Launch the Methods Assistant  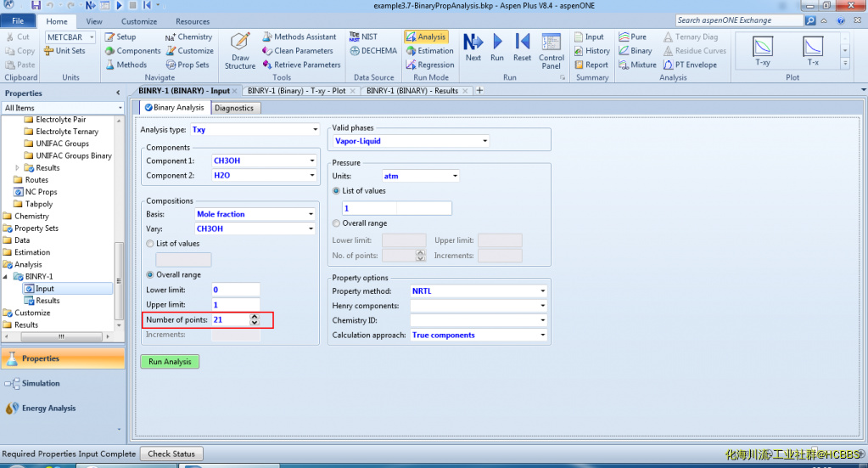point(300,37)
